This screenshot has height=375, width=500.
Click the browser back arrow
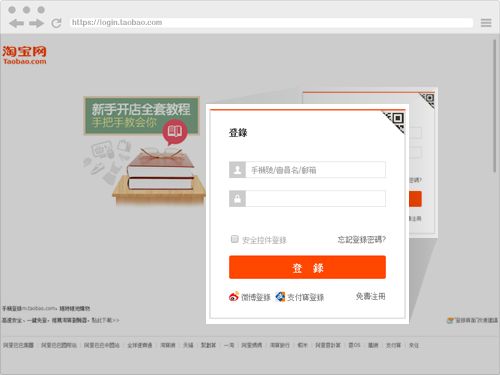point(16,23)
